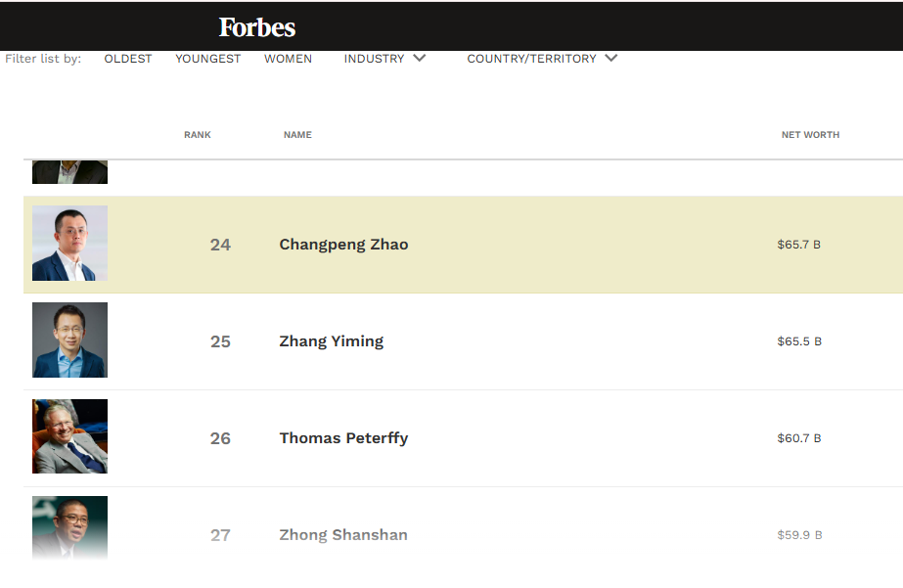Open Zhang Yiming's photo thumbnail
Screen dimensions: 903x588
(x=69, y=340)
